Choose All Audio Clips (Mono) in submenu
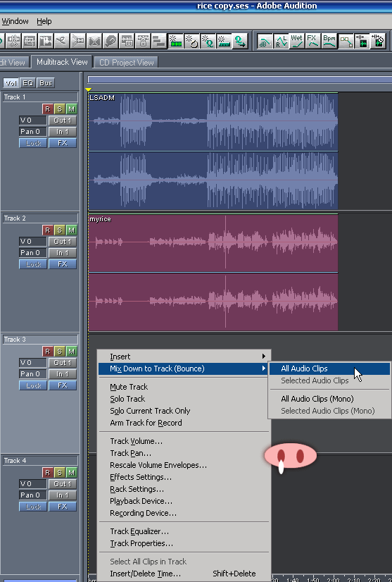 pyautogui.click(x=317, y=399)
